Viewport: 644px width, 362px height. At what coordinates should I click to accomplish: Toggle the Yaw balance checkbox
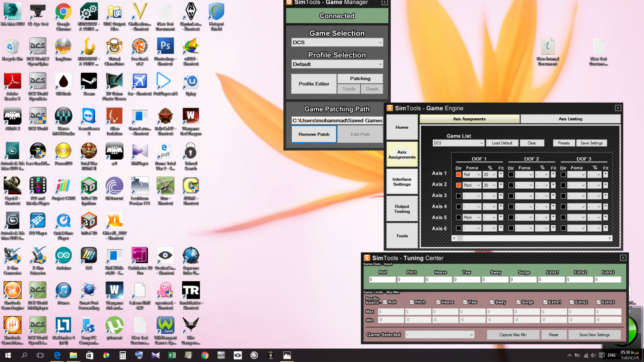[x=465, y=302]
